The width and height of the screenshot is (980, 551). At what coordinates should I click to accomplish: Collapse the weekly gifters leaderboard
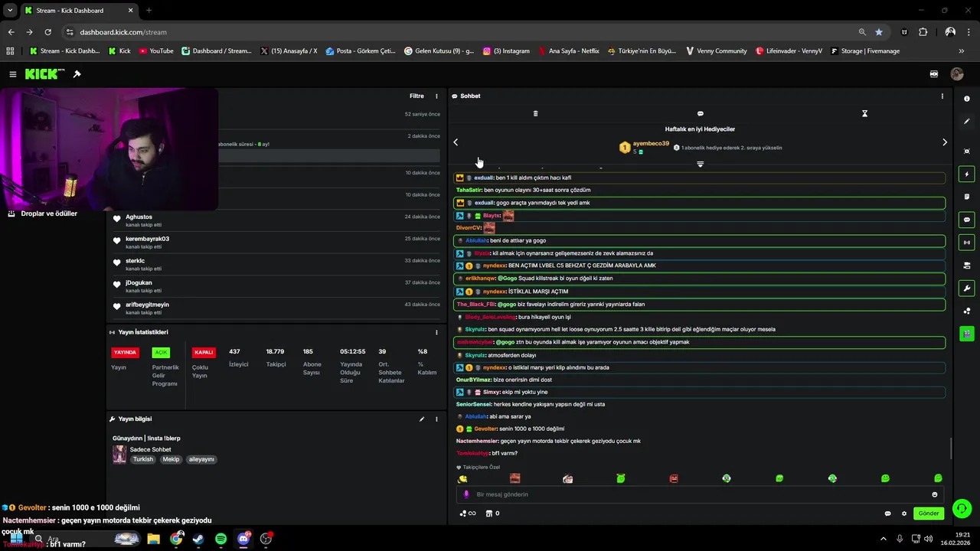[x=700, y=164]
